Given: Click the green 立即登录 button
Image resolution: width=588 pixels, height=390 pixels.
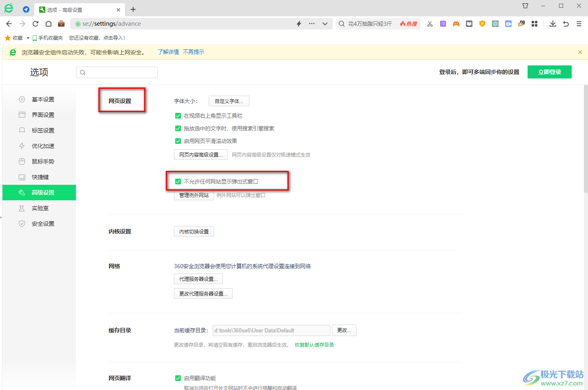Looking at the screenshot, I should coord(550,72).
